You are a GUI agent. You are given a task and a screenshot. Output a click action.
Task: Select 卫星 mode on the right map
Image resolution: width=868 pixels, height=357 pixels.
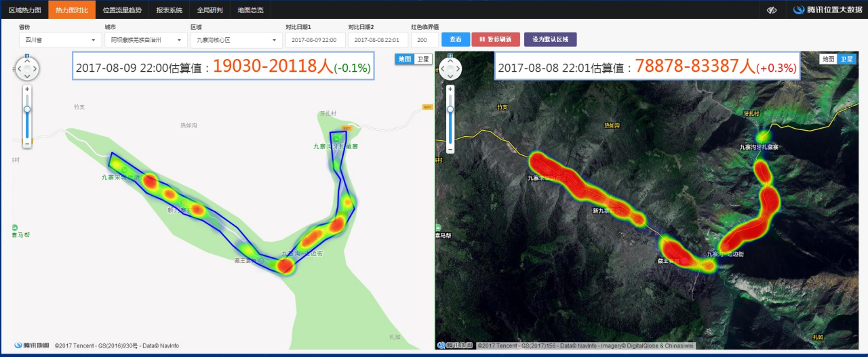pyautogui.click(x=847, y=60)
